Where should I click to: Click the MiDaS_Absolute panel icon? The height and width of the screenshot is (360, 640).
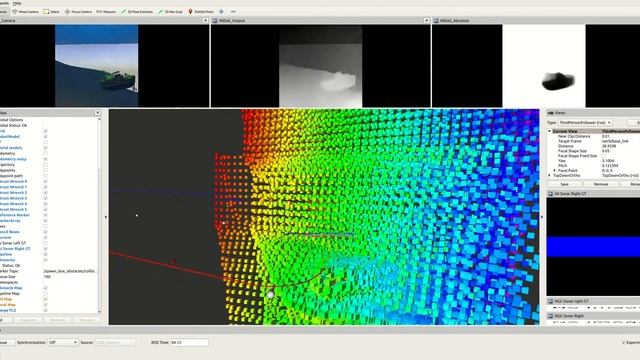click(436, 20)
